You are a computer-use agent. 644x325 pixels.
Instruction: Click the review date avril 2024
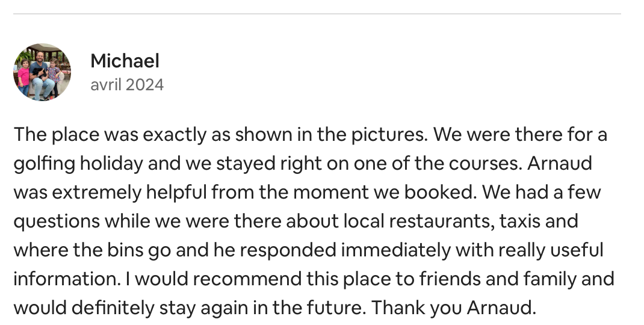pos(127,85)
